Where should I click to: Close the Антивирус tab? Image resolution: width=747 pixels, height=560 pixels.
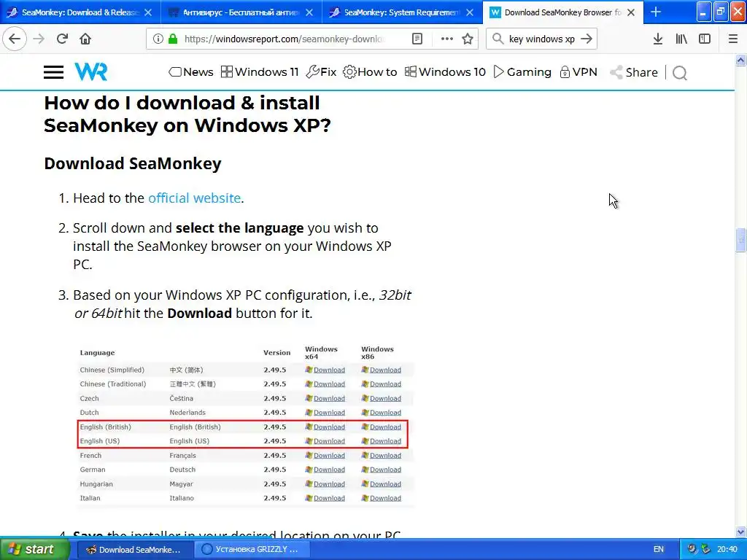point(309,12)
